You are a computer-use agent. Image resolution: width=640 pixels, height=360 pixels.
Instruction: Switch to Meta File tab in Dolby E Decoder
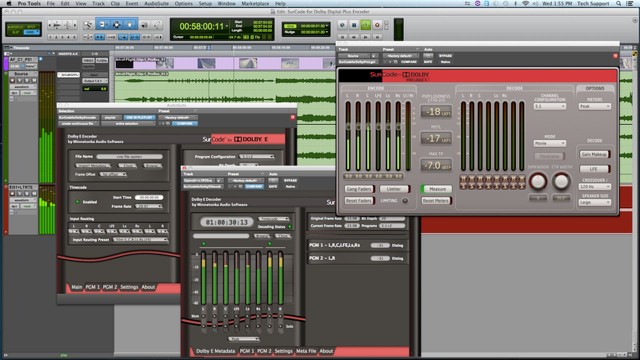point(306,351)
